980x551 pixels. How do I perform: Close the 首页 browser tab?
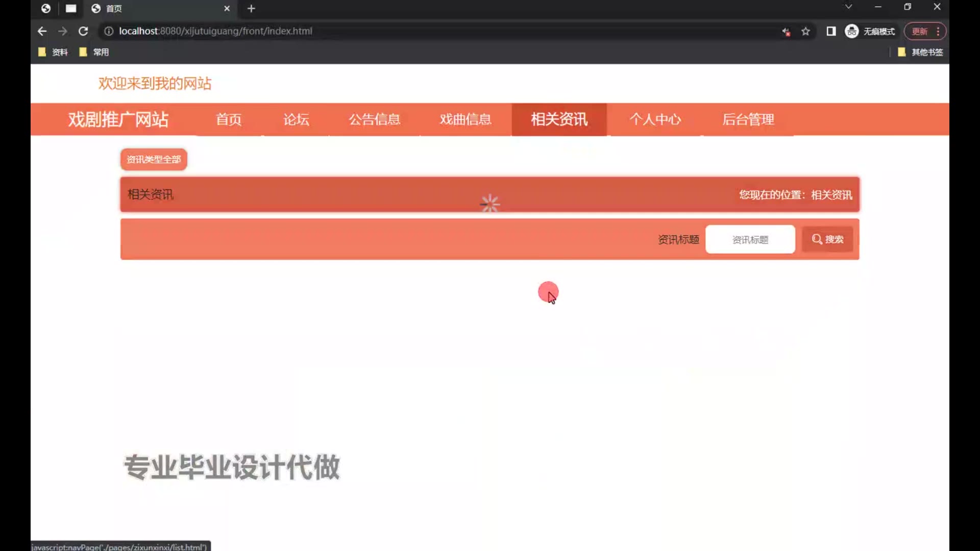[227, 9]
